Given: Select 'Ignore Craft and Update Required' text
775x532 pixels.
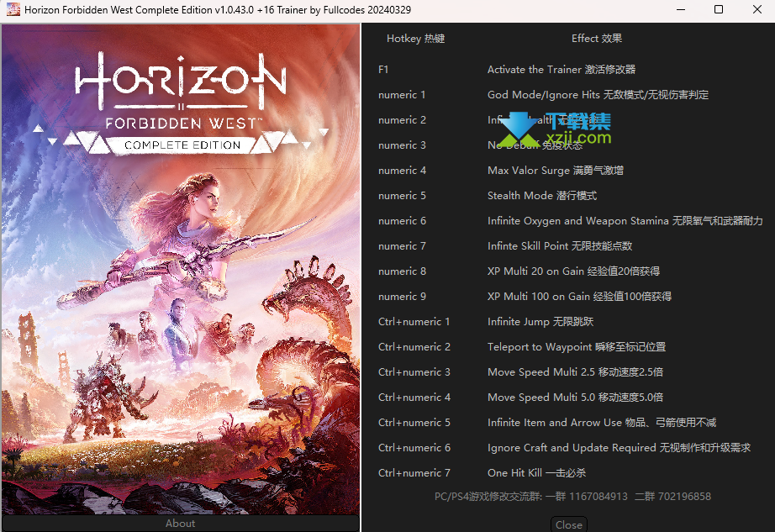Looking at the screenshot, I should click(572, 447).
